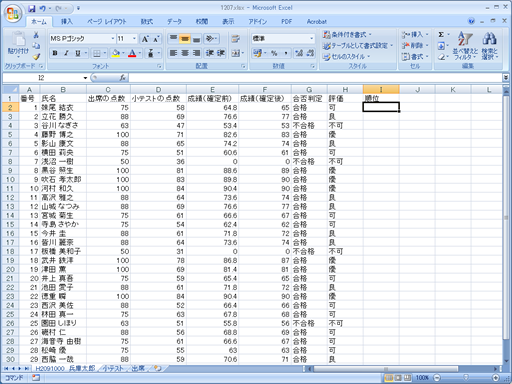
Task: Click the insert function fx icon
Action: tap(123, 78)
